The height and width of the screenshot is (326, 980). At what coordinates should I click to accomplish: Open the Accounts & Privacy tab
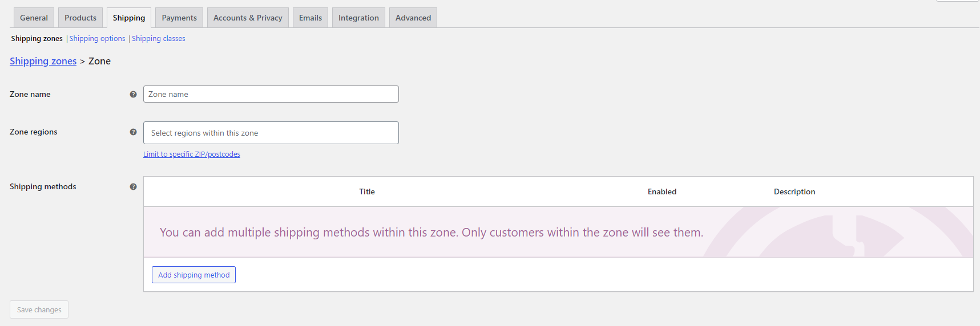click(248, 18)
